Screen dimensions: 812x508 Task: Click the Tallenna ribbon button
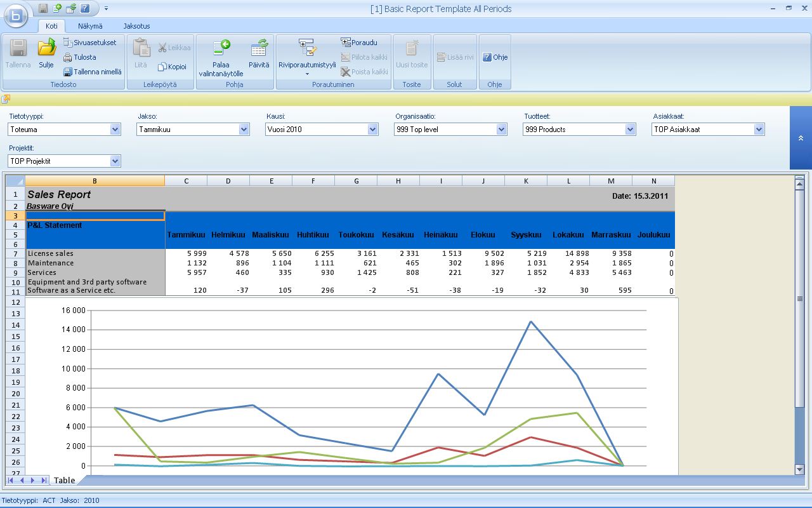[18, 54]
